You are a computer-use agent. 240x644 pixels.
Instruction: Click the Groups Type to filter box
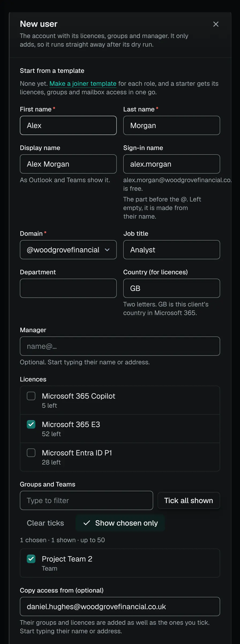87,500
